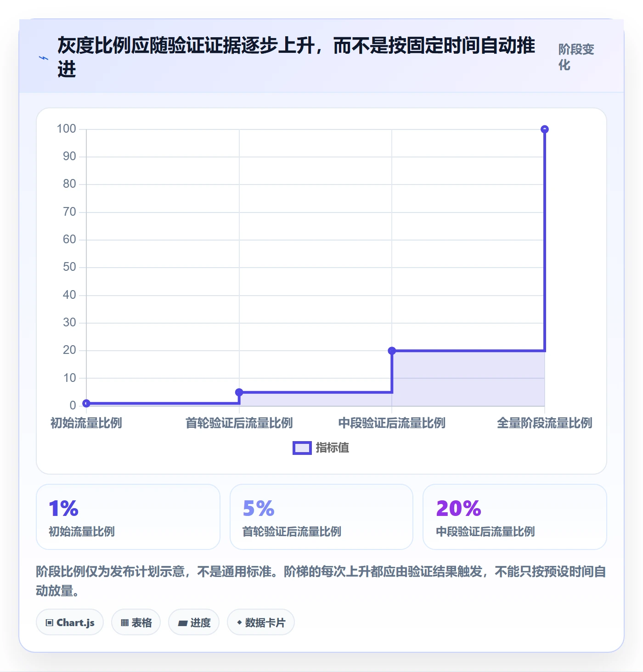Click the data point at 中段验证后流量比例
This screenshot has height=672, width=643.
[x=392, y=351]
